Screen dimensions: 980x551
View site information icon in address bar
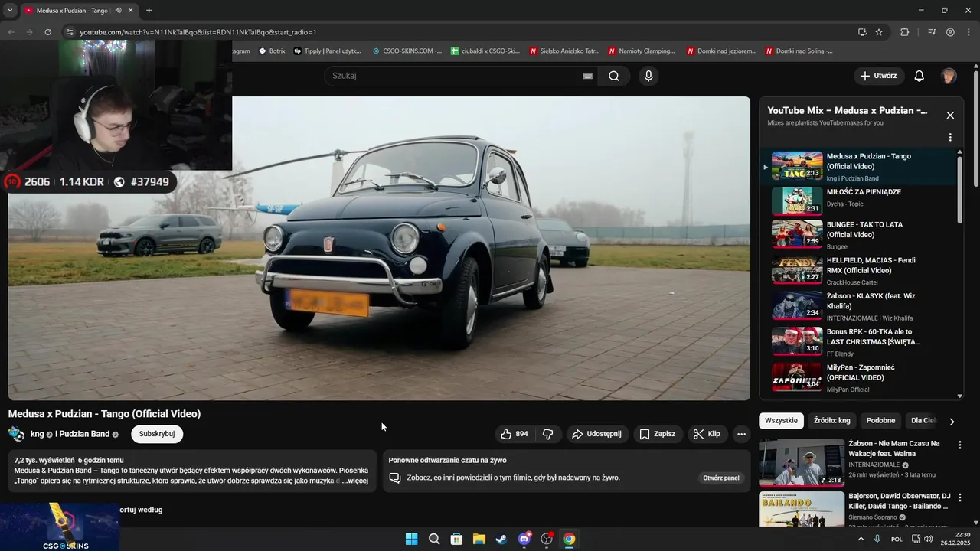click(x=69, y=32)
